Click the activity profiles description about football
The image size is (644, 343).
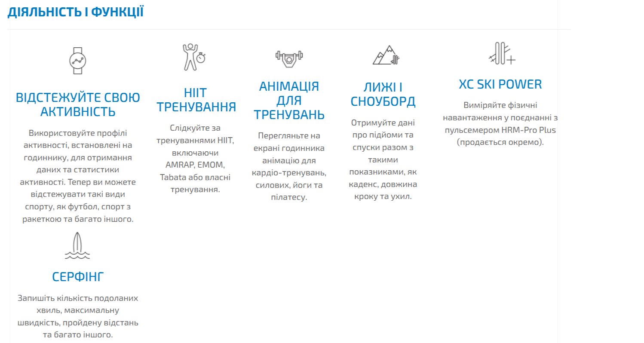click(78, 176)
